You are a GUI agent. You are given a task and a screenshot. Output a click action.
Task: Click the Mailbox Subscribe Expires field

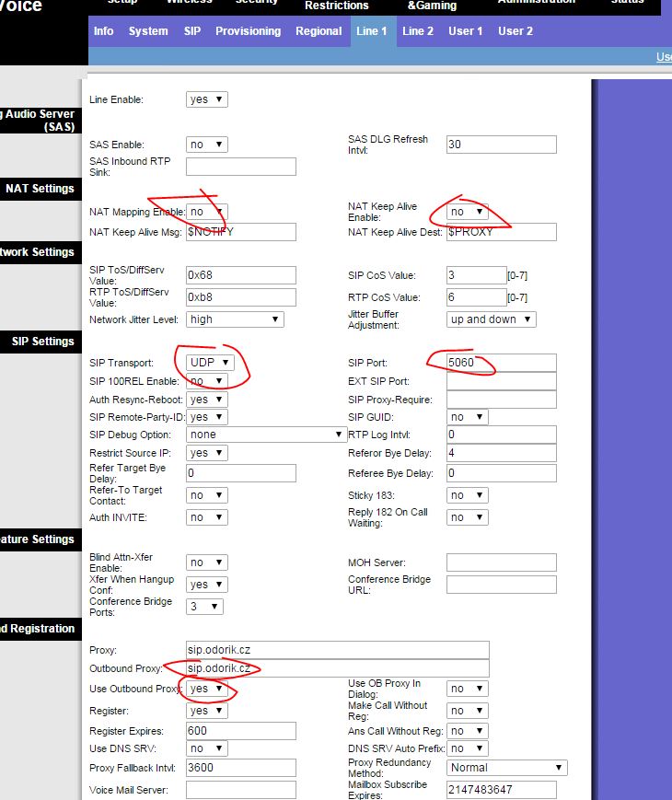coord(502,790)
